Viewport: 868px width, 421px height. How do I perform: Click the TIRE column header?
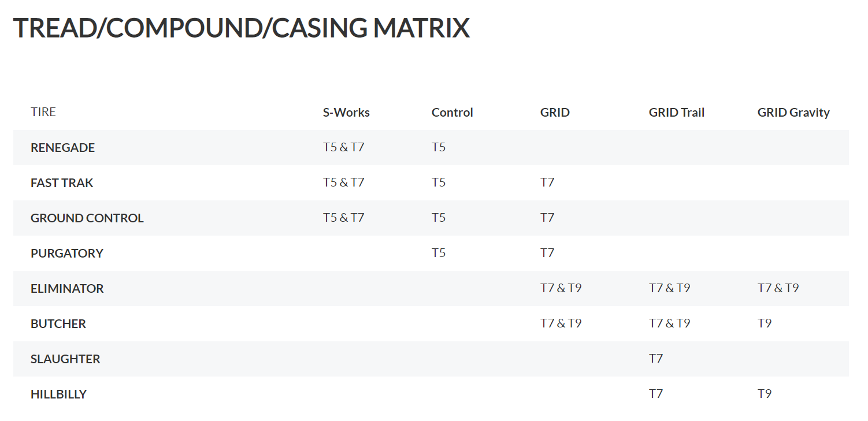43,112
